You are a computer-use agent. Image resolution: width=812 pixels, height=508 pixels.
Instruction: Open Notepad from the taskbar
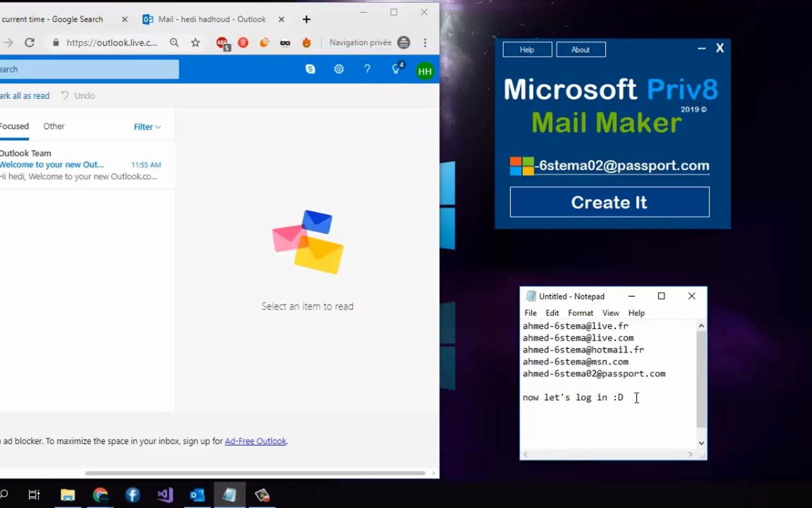(x=230, y=495)
